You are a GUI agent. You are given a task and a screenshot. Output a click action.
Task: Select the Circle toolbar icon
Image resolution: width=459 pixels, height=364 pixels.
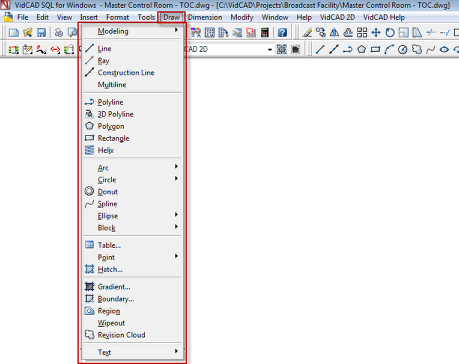click(403, 49)
